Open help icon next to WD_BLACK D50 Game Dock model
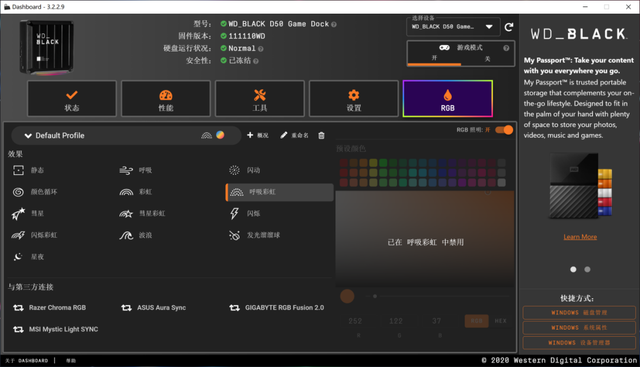Viewport: 640px width, 367px height. click(x=334, y=24)
